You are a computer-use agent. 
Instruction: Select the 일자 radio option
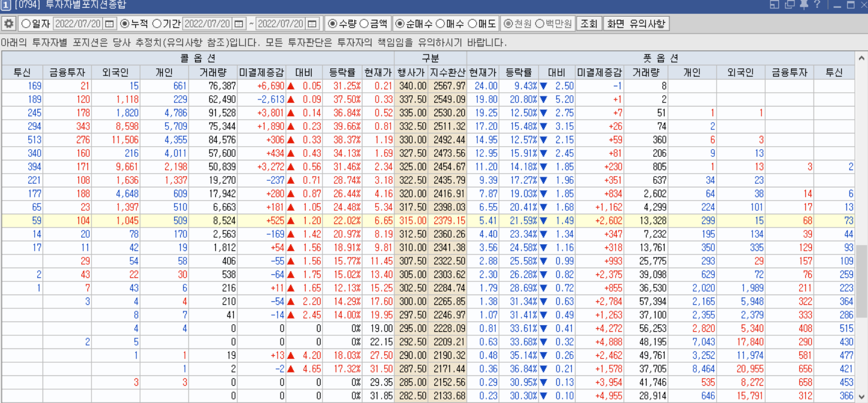pos(35,24)
